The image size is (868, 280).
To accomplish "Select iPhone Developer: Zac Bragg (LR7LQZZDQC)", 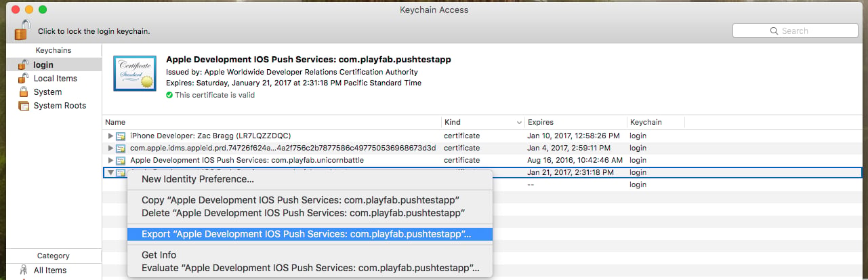I will [211, 136].
